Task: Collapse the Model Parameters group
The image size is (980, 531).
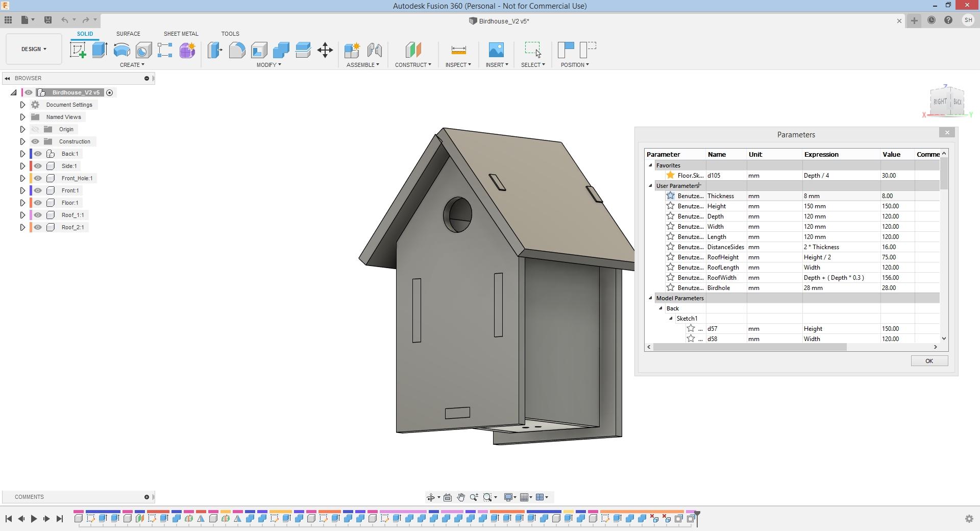Action: (x=650, y=298)
